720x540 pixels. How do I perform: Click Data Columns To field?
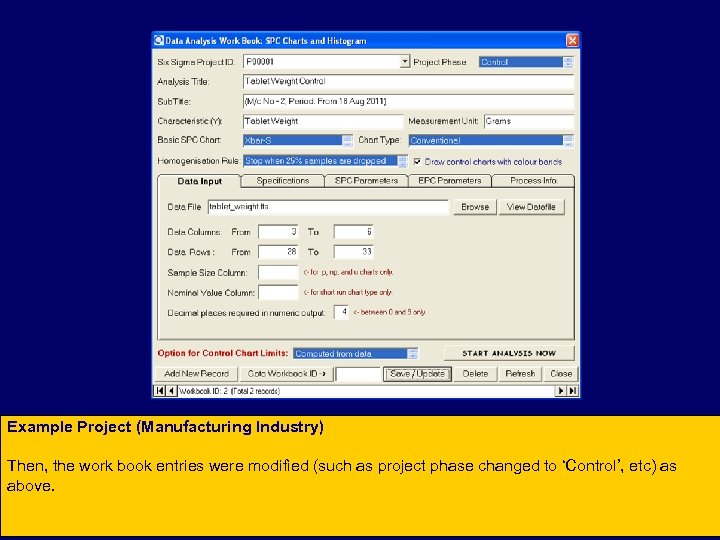coord(354,232)
